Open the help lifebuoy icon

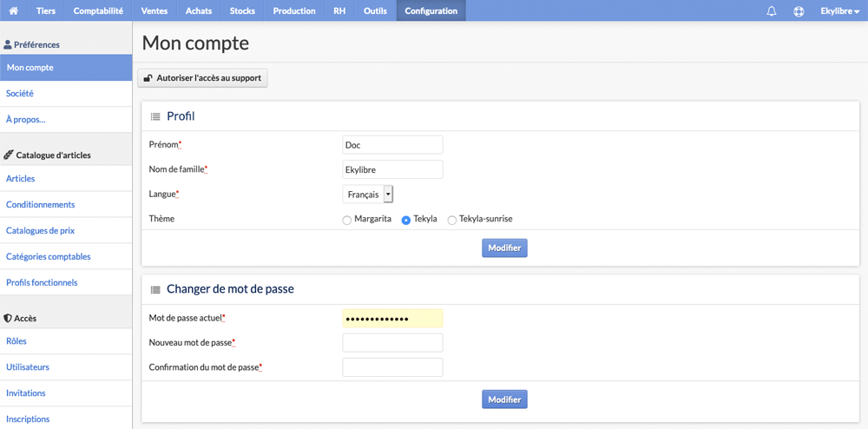pyautogui.click(x=799, y=11)
